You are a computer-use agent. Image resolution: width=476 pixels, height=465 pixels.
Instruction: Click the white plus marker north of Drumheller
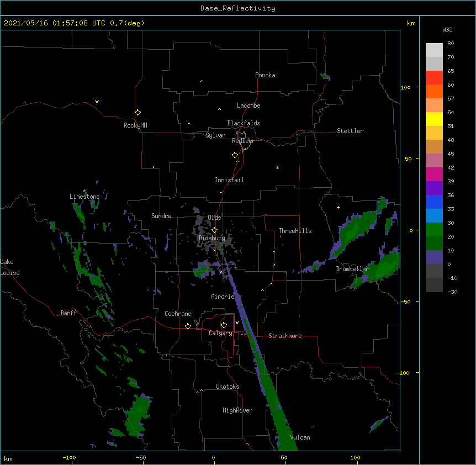tap(338, 207)
